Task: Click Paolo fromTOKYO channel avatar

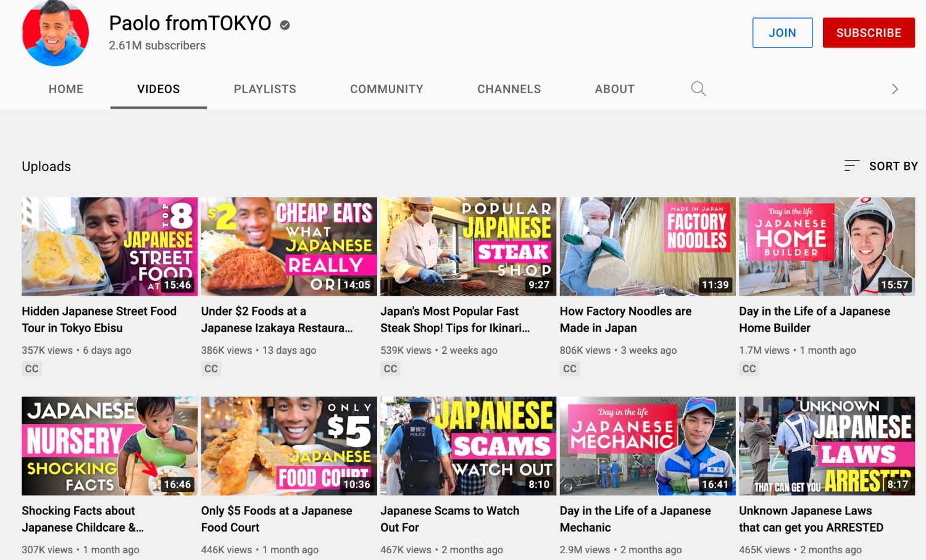Action: [x=56, y=33]
